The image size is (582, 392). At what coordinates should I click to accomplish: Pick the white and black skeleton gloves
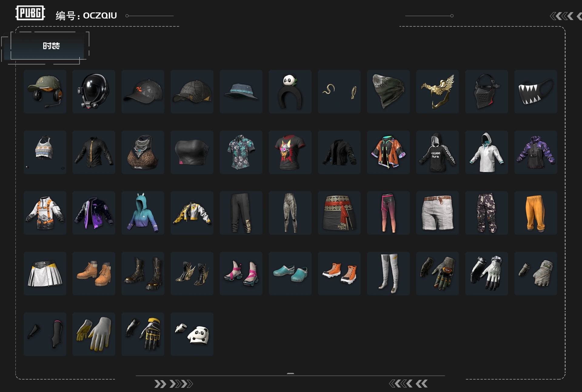487,273
